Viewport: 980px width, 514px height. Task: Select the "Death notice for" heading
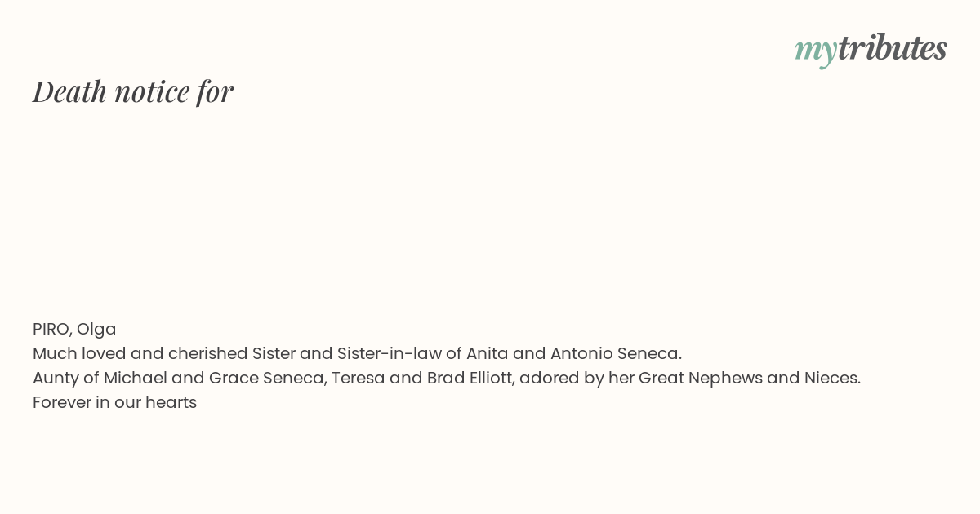point(133,91)
